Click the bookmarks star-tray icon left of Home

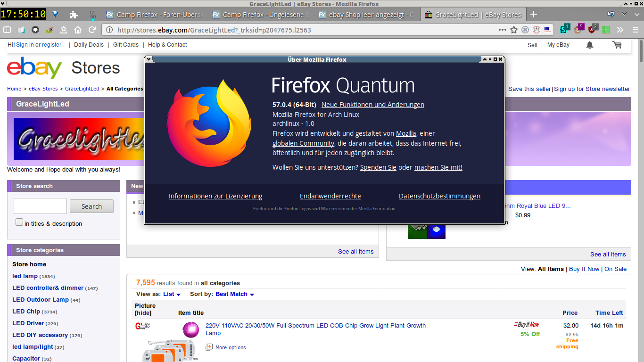pyautogui.click(x=64, y=30)
